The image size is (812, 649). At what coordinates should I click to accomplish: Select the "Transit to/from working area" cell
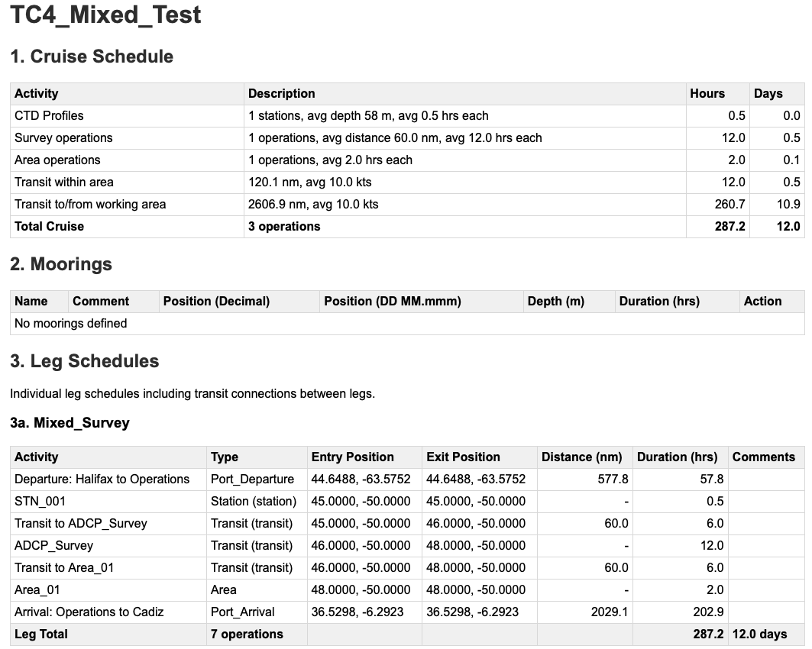point(90,204)
